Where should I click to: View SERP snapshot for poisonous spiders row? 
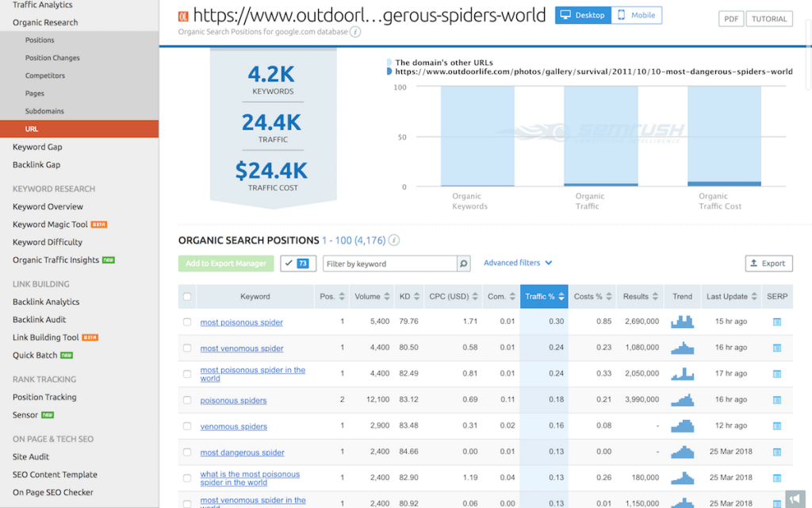(777, 400)
